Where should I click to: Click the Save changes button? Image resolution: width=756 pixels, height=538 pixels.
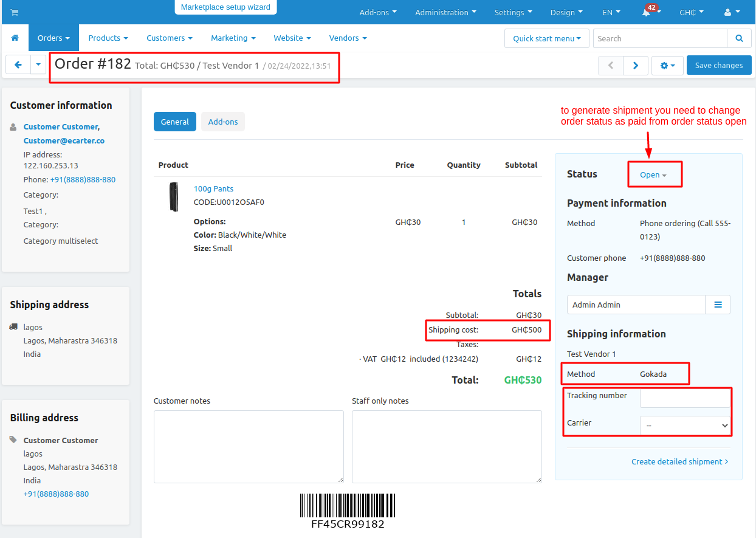(719, 65)
